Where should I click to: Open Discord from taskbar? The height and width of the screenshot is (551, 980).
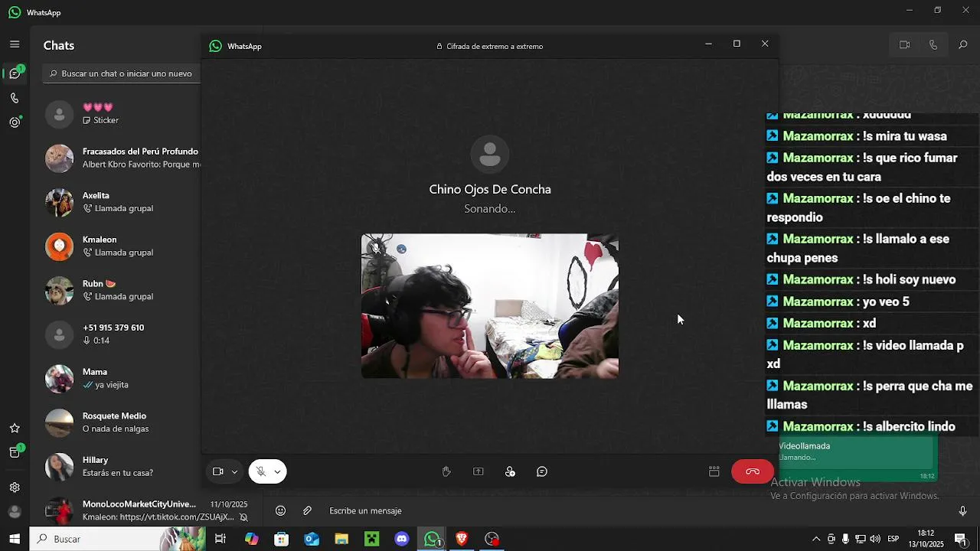point(402,539)
